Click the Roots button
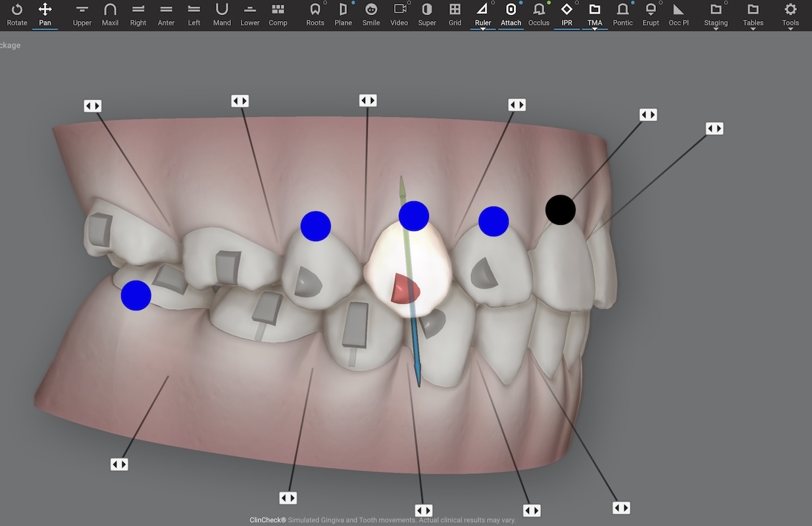812x526 pixels. coord(315,14)
